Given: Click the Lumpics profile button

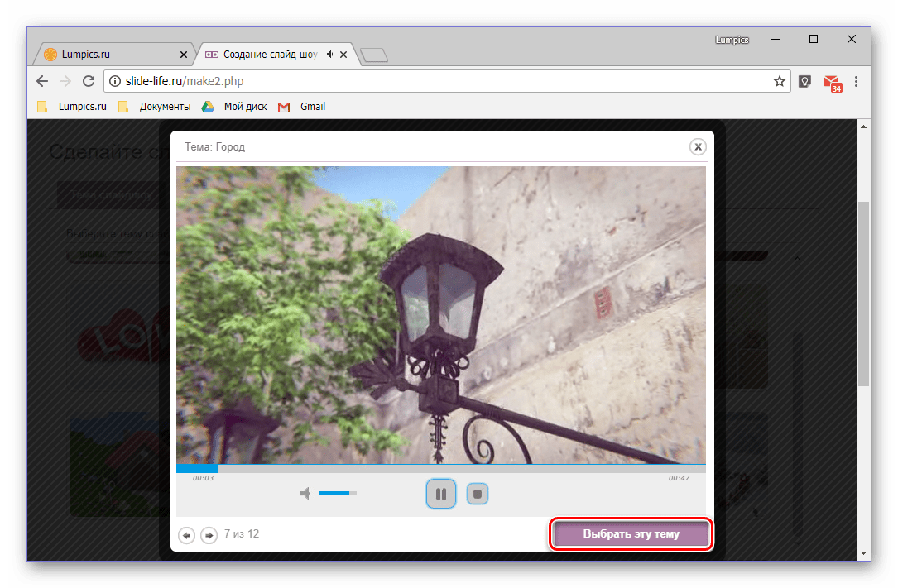Looking at the screenshot, I should tap(732, 40).
